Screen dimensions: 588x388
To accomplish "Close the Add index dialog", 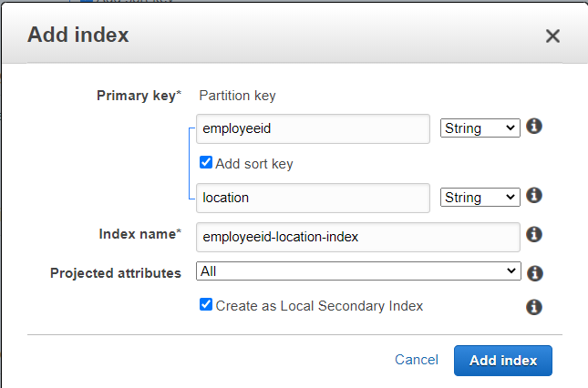I will pos(552,36).
